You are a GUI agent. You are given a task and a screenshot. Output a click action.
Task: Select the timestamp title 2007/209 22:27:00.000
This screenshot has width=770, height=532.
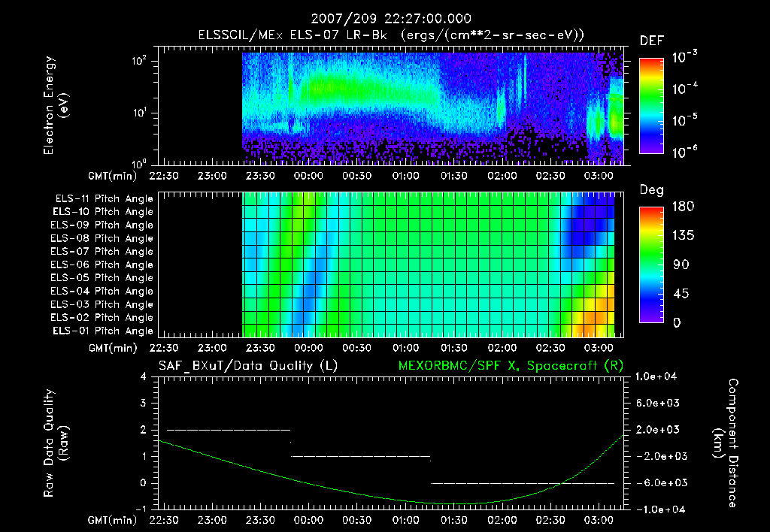[391, 19]
